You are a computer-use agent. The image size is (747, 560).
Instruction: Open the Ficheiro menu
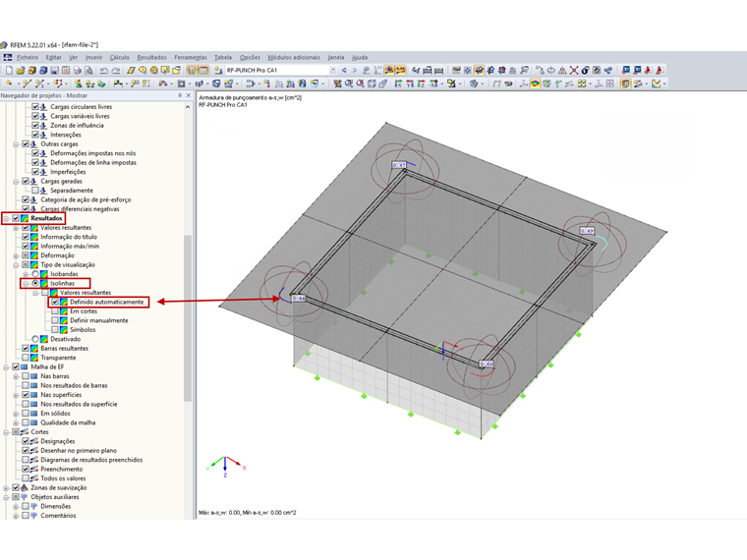tap(28, 57)
